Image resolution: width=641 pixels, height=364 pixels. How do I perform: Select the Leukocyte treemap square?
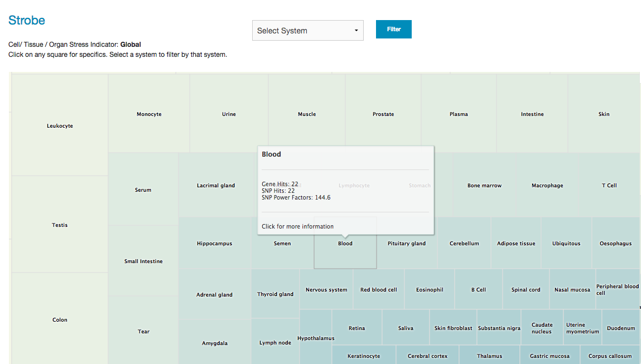click(60, 126)
